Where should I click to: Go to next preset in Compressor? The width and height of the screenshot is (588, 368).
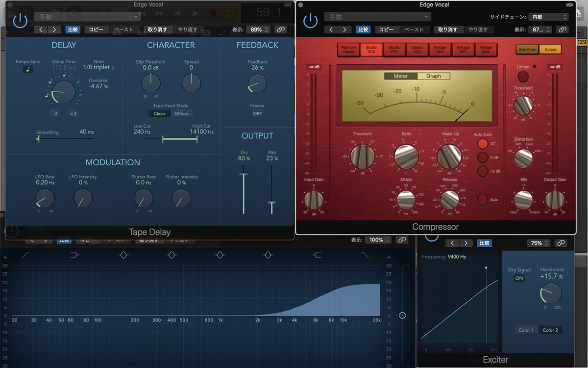tap(344, 29)
